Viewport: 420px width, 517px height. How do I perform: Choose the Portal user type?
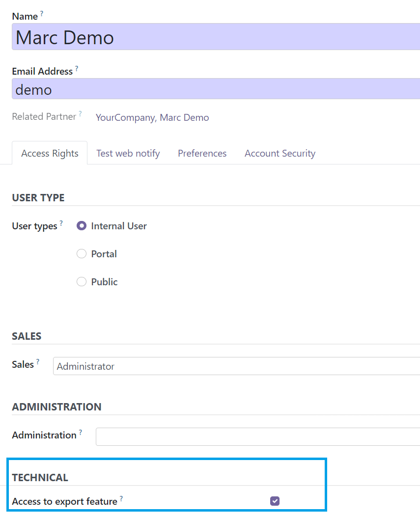[x=82, y=254]
